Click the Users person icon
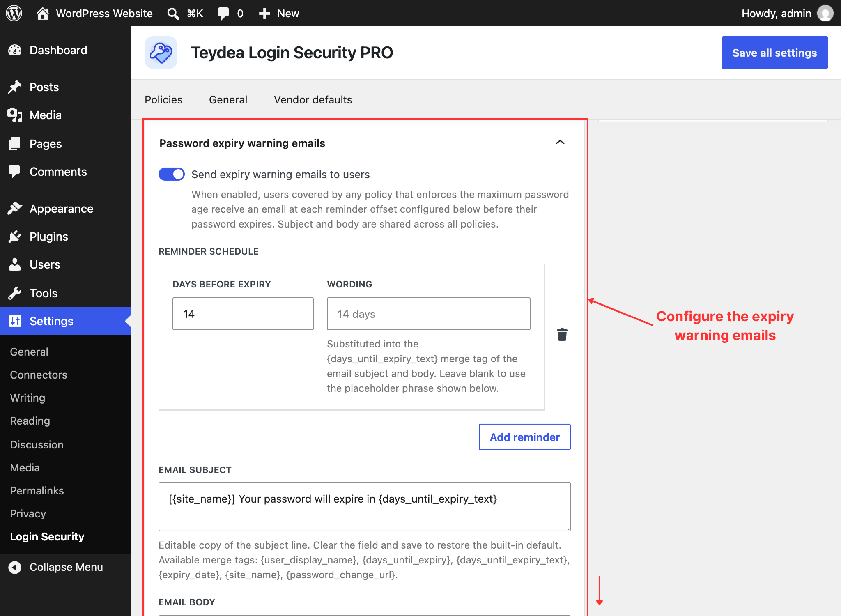The height and width of the screenshot is (616, 841). point(15,264)
